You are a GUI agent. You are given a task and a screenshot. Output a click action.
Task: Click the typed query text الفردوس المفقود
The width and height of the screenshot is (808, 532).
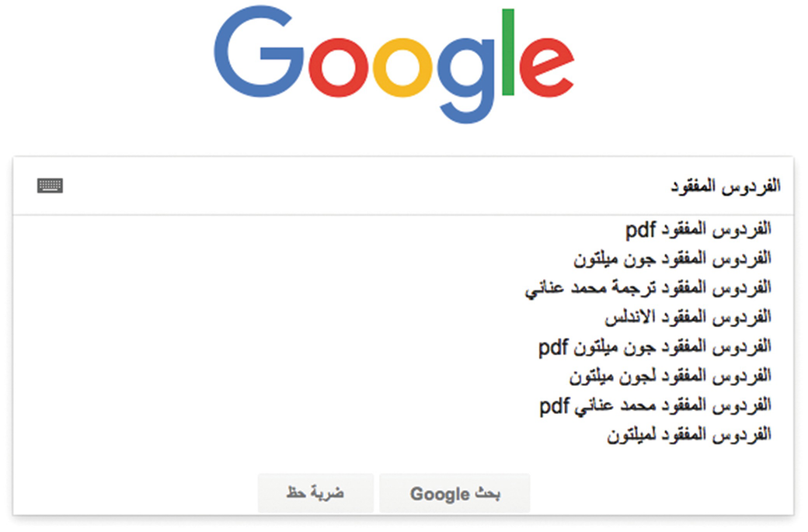pos(726,186)
